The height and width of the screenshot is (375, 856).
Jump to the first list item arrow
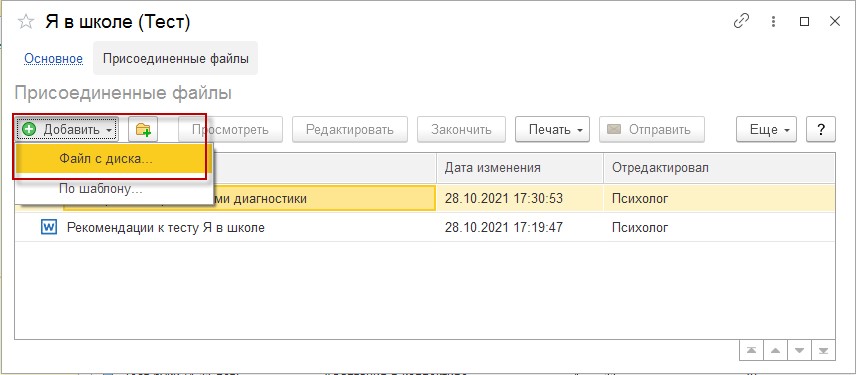point(751,350)
